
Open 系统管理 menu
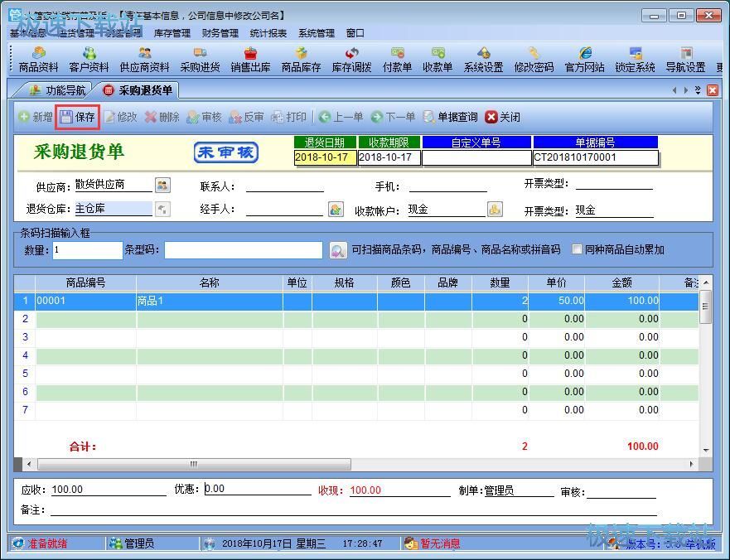click(317, 33)
